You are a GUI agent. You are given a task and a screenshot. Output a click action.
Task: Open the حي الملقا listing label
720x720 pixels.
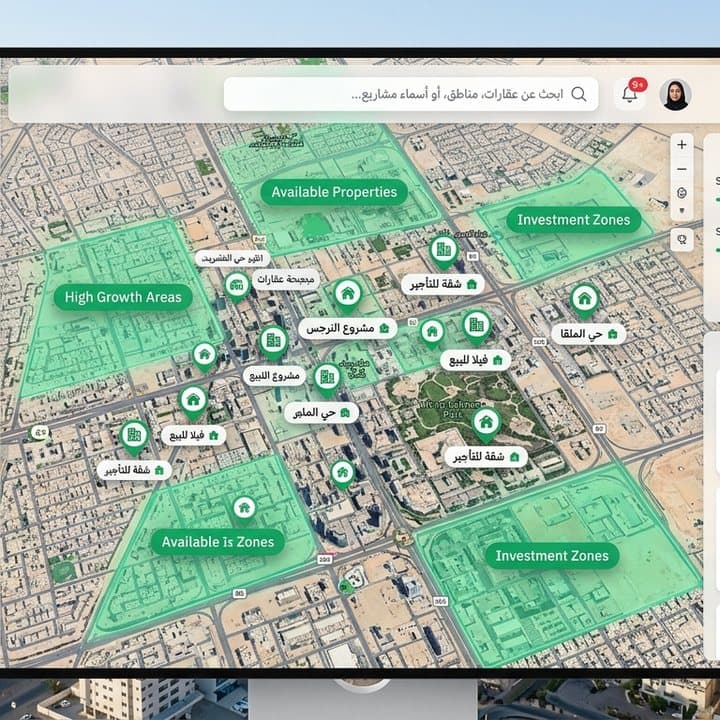(x=589, y=334)
